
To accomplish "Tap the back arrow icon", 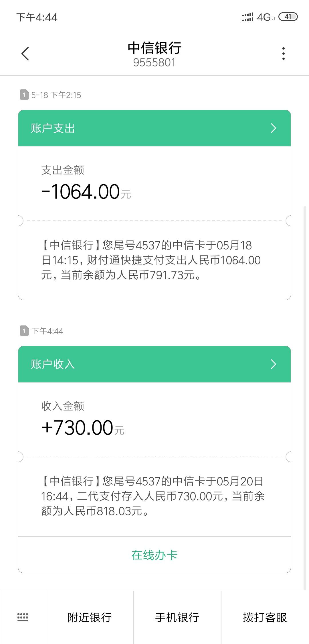I will pos(25,54).
